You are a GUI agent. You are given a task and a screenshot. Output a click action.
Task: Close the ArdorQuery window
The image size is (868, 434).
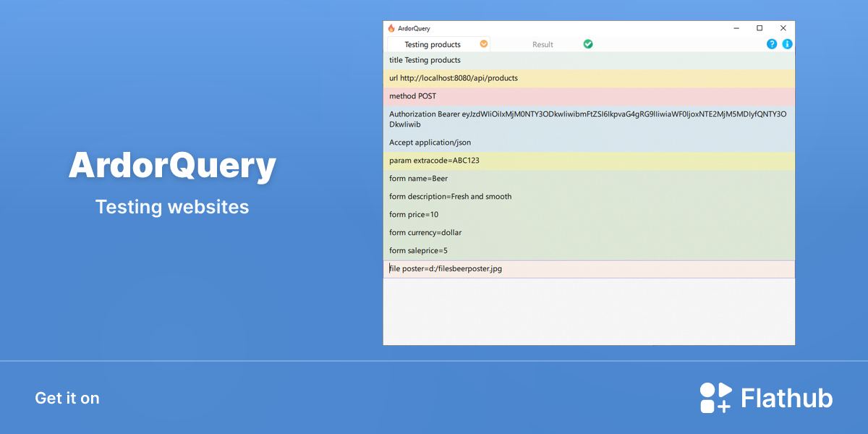click(x=783, y=28)
